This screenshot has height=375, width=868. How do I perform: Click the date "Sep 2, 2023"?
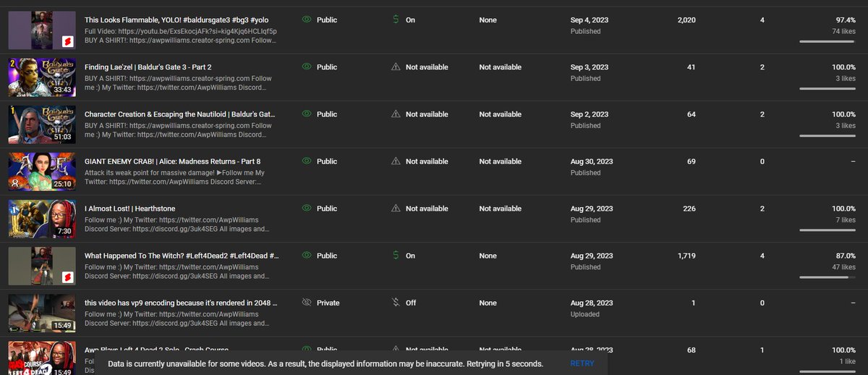click(590, 114)
